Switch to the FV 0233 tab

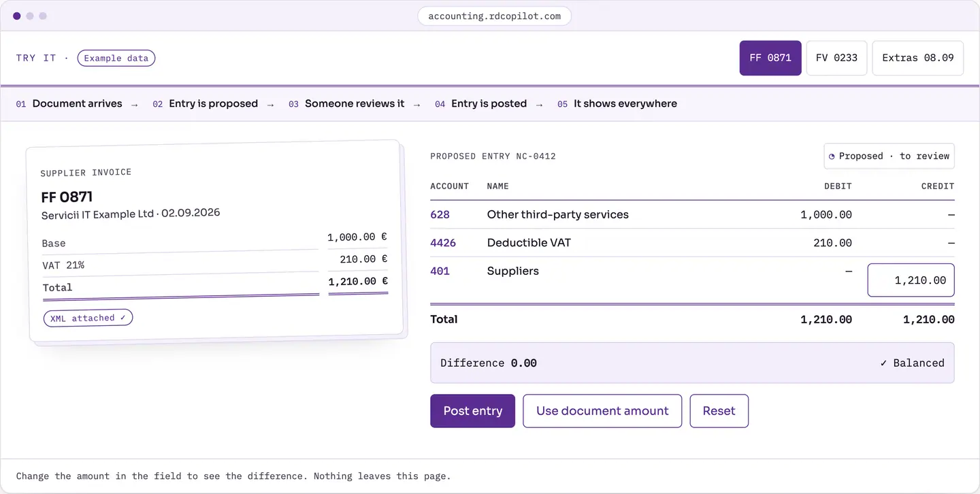click(836, 58)
